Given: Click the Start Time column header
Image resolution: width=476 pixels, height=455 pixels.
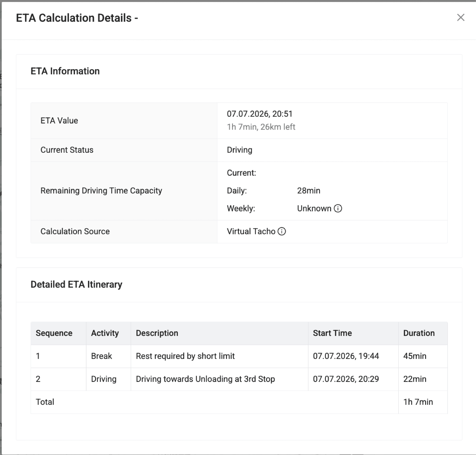Looking at the screenshot, I should (x=332, y=333).
